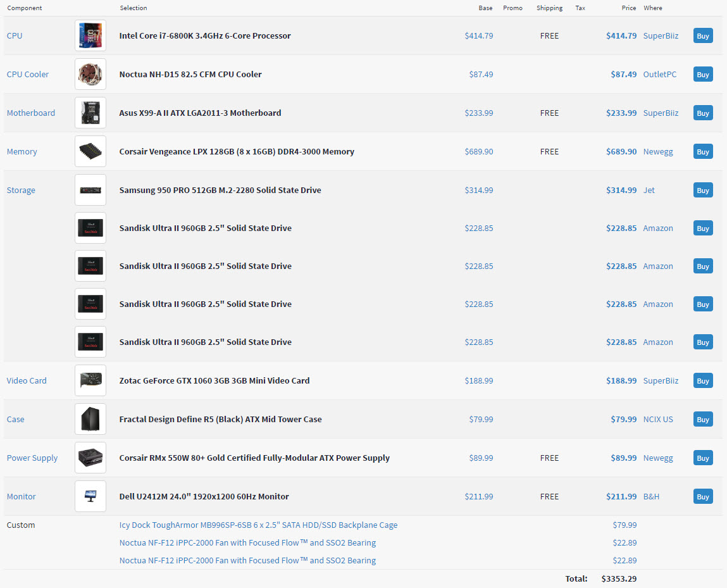
Task: Click the Dell U2412M monitor thumbnail
Action: (90, 497)
